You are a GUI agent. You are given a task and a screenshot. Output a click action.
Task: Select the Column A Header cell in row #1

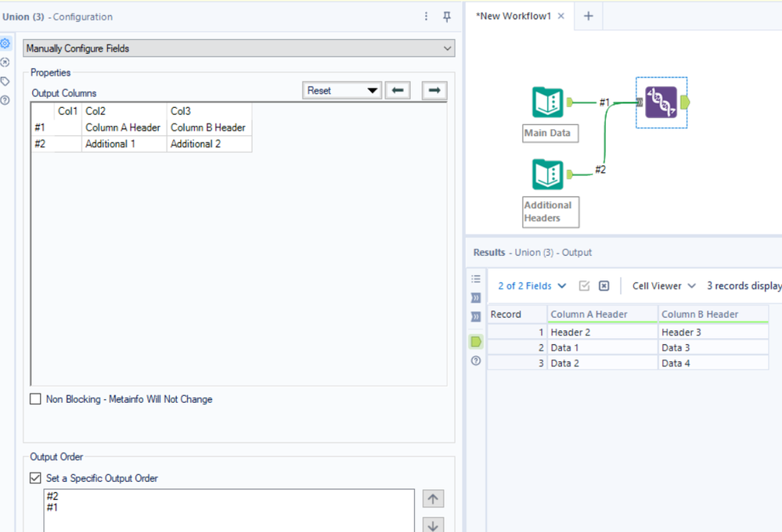[124, 128]
